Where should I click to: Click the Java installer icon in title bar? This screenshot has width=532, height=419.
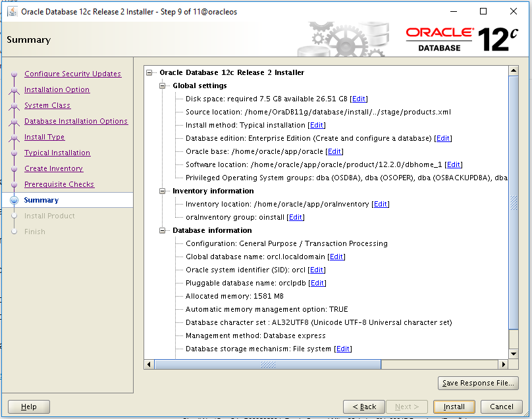click(x=13, y=12)
